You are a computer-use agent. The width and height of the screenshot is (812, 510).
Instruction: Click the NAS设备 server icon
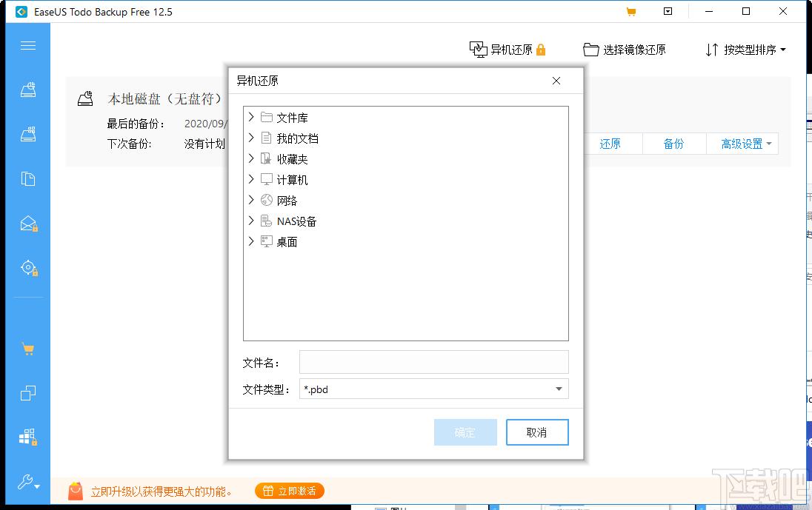click(x=266, y=221)
